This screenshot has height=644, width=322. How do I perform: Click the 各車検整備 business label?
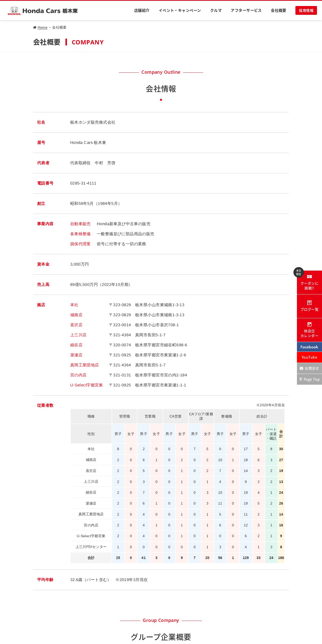80,234
